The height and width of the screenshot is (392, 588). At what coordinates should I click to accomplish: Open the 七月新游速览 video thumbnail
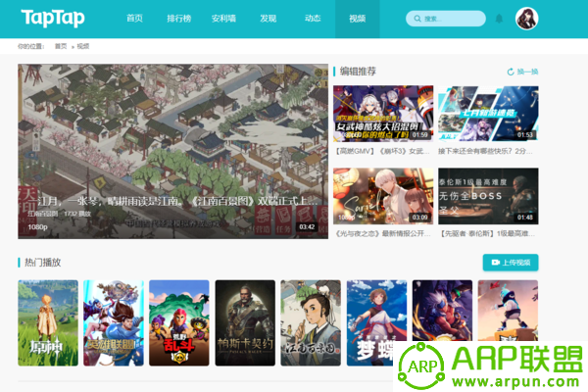(488, 114)
